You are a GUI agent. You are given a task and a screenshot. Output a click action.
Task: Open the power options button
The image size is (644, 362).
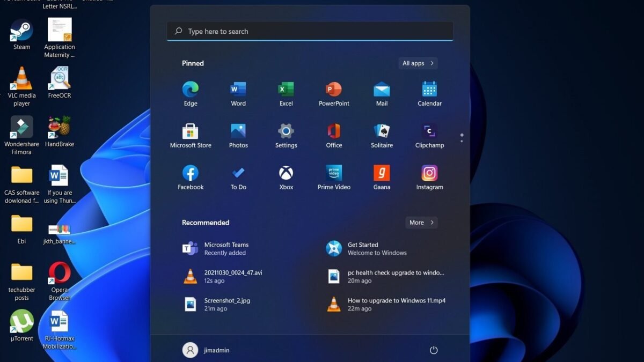pos(434,350)
